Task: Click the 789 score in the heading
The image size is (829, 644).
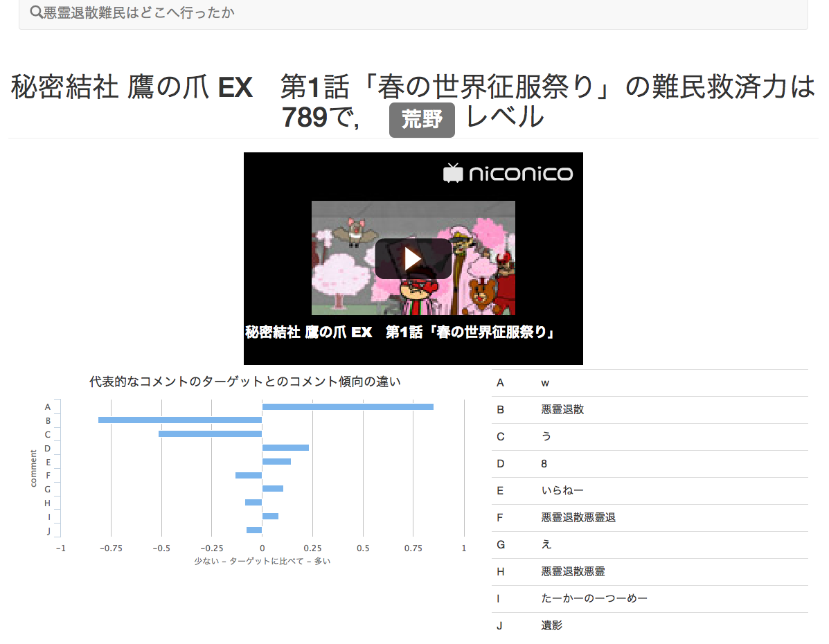Action: tap(305, 118)
